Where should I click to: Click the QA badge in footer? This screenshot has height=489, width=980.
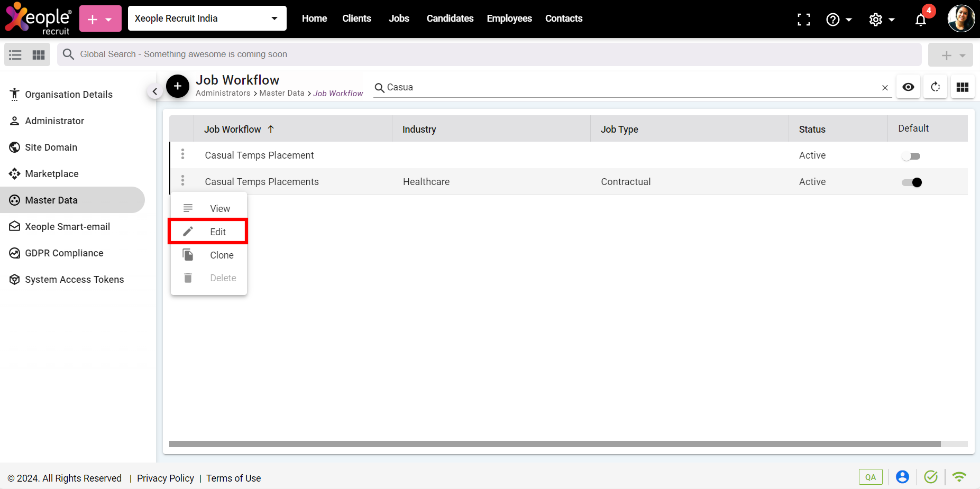point(871,477)
